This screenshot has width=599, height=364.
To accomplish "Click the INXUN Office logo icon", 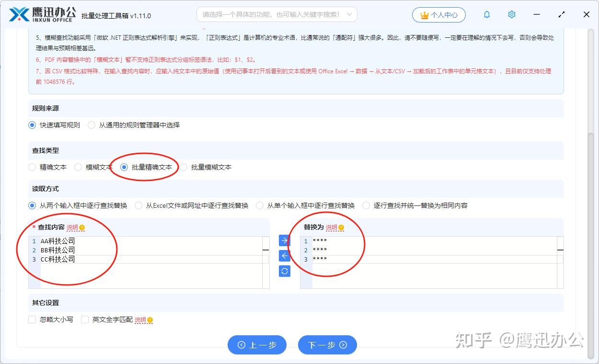I will point(19,14).
